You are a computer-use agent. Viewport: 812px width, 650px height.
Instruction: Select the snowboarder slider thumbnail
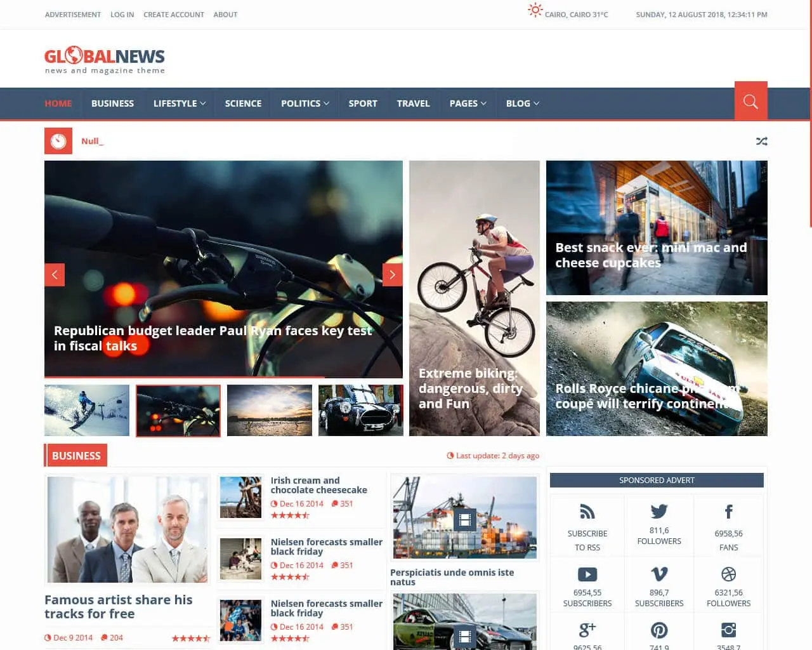87,410
